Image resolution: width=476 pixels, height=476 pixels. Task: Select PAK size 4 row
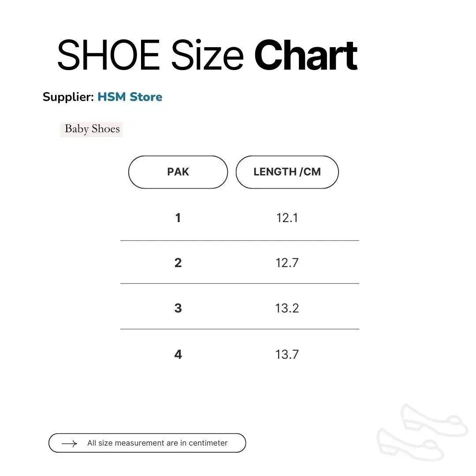click(x=178, y=354)
